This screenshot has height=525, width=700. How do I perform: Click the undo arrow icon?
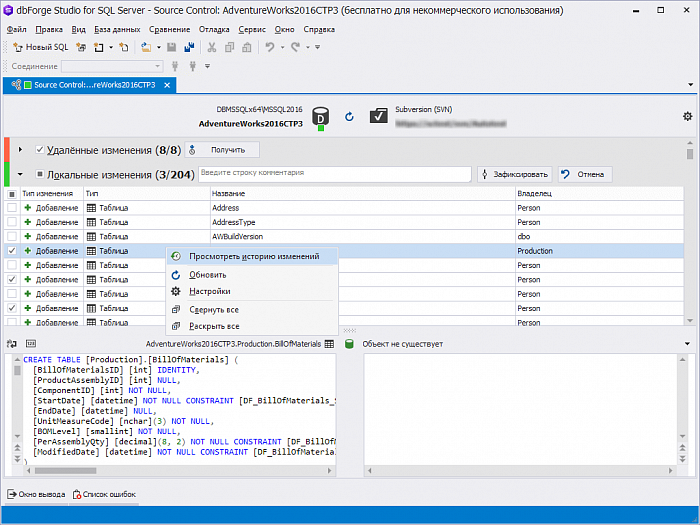click(270, 47)
